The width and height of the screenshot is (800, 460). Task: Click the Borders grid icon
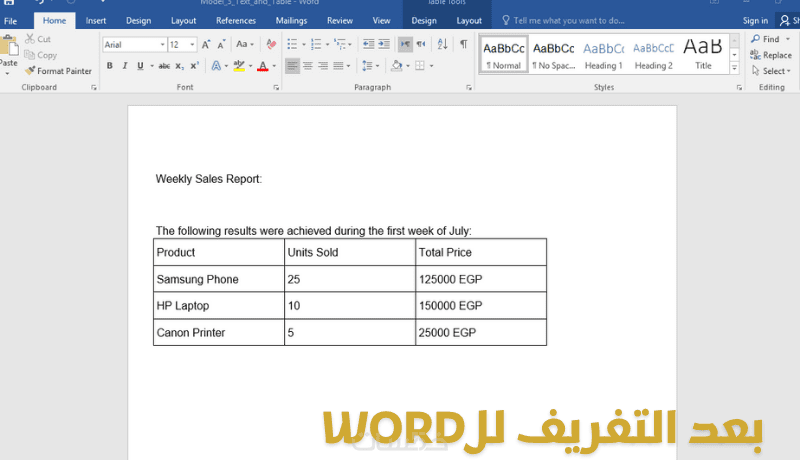420,66
